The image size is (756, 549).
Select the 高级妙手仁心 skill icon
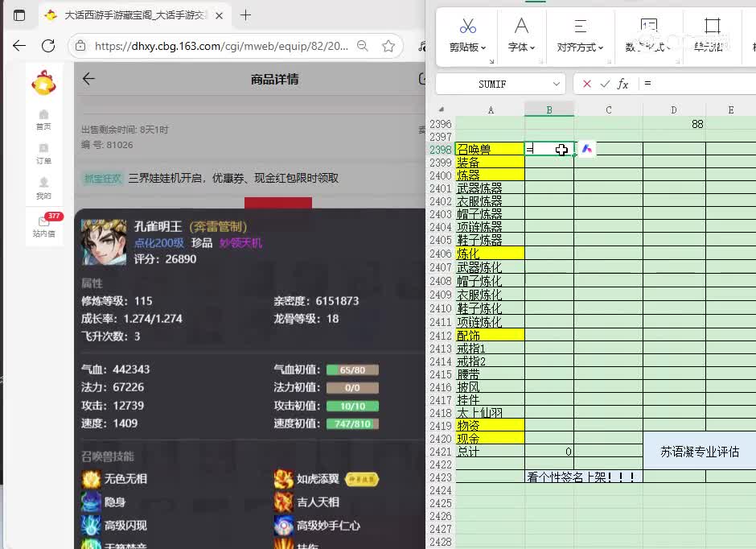pos(283,526)
